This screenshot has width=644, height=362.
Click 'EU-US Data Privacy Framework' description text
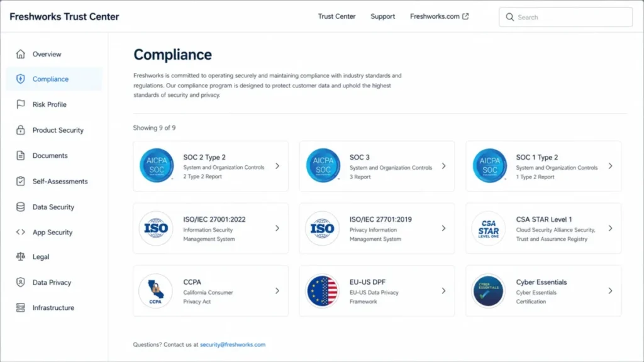[x=374, y=297]
